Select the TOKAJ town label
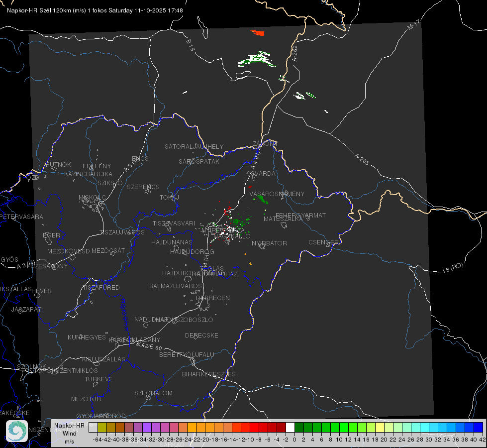 click(169, 198)
